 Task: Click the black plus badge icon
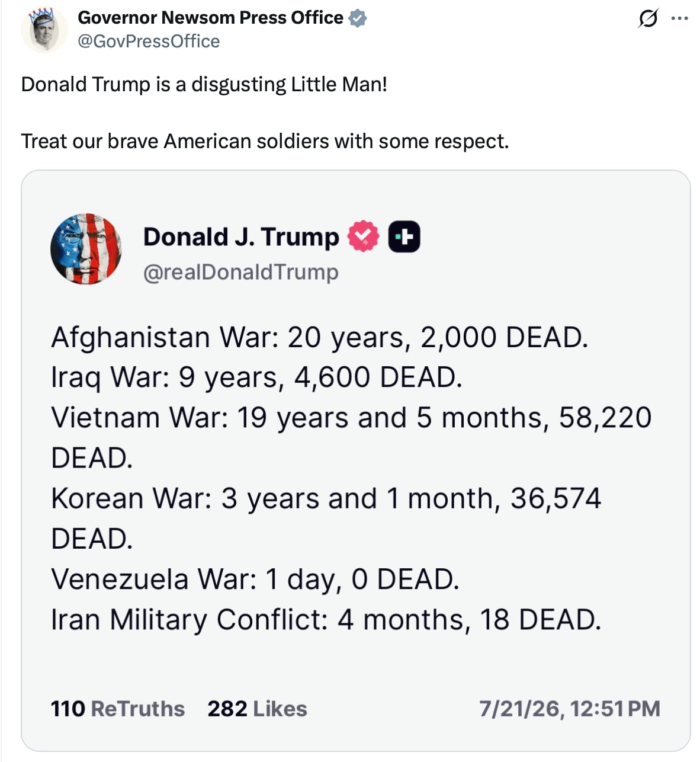[404, 237]
